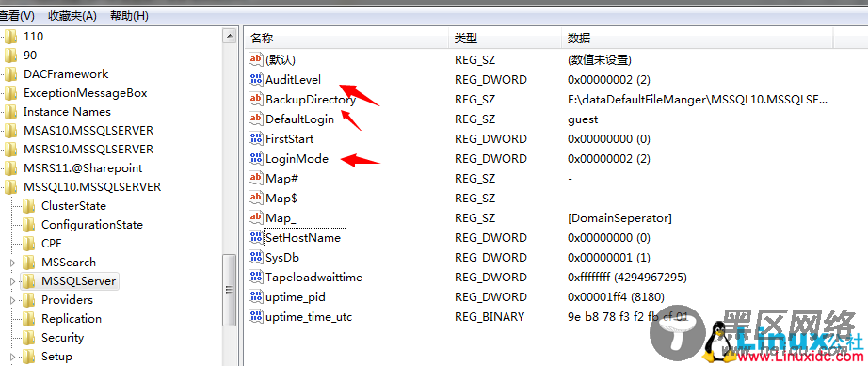Click the 0x00000001 (1) data cell
Viewport: 868px width, 366px height.
point(608,258)
